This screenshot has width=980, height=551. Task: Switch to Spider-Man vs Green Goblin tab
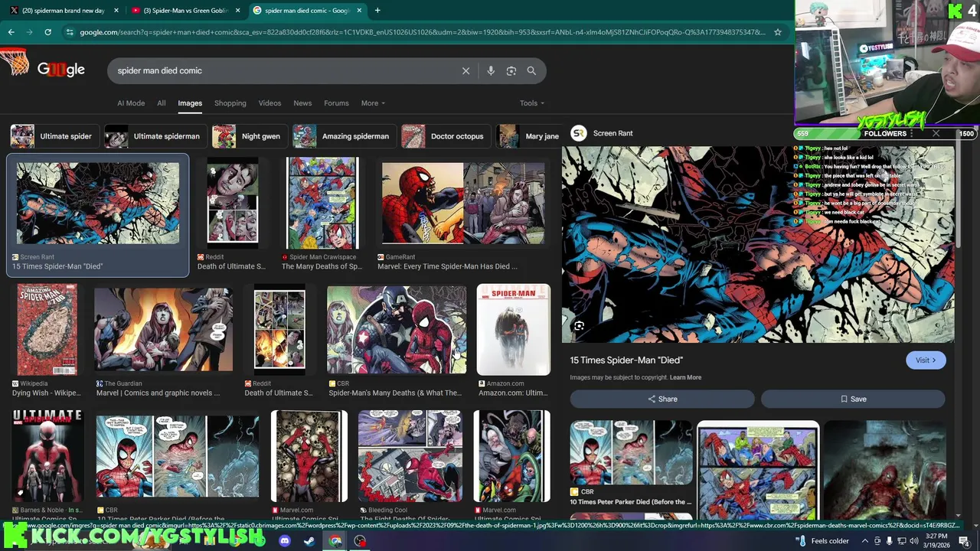[x=184, y=11]
